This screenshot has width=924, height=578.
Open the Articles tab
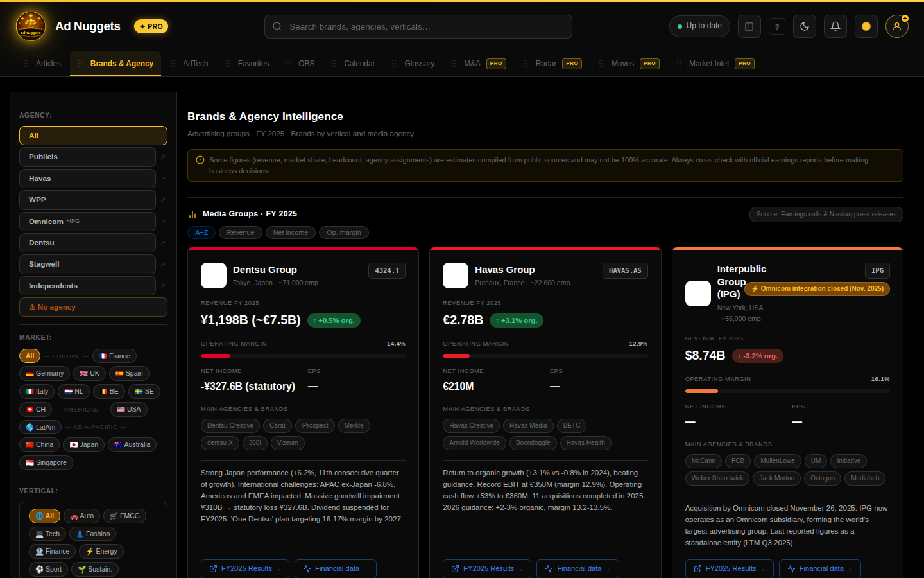42,64
